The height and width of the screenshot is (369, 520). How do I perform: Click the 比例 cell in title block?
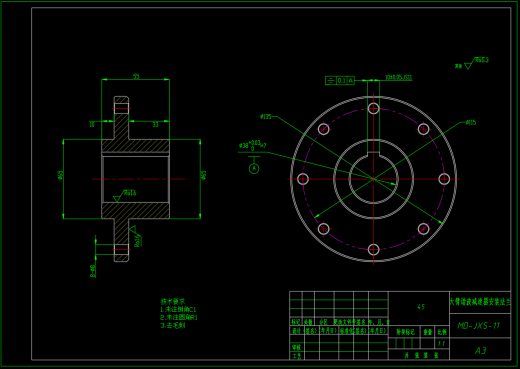[442, 332]
